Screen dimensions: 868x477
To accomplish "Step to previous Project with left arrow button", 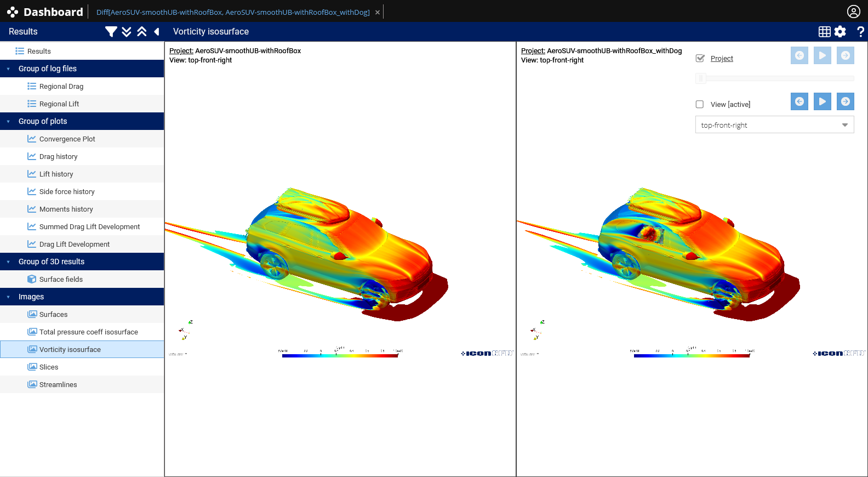I will [x=800, y=55].
